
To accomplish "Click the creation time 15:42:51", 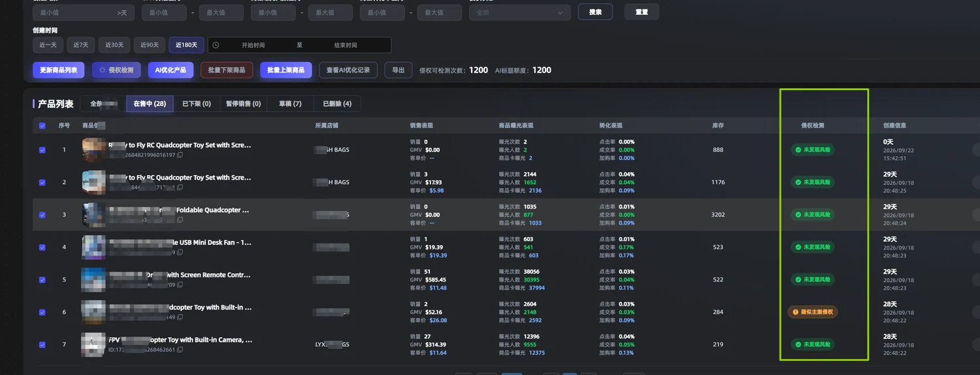I will (894, 157).
